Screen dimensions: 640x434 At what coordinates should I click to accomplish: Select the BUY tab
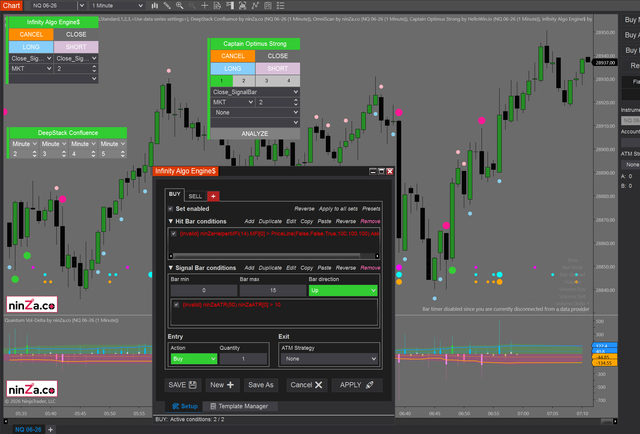point(175,194)
